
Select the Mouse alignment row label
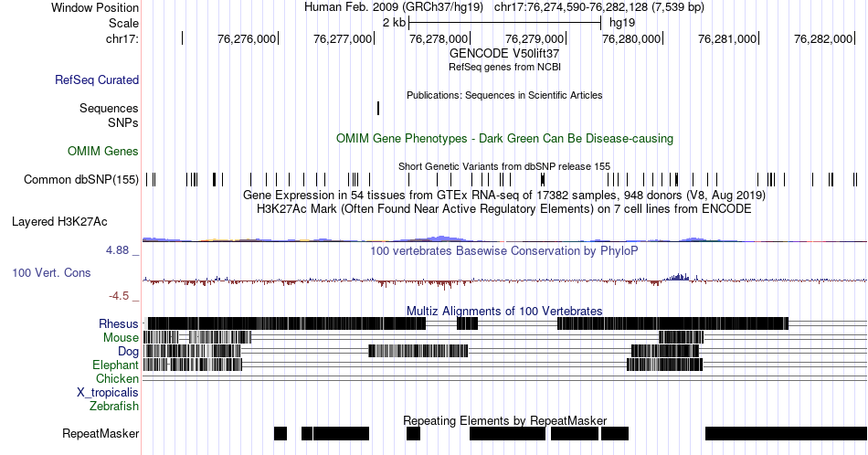pyautogui.click(x=121, y=338)
